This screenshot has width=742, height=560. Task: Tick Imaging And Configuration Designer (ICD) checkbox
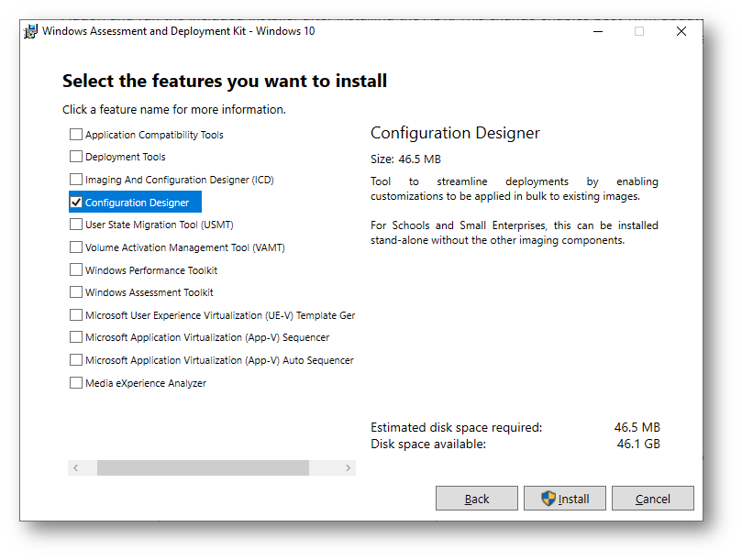pyautogui.click(x=76, y=180)
